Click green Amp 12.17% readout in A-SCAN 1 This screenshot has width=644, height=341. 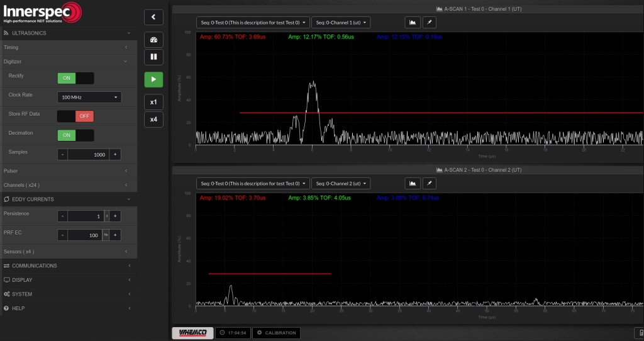pyautogui.click(x=321, y=37)
